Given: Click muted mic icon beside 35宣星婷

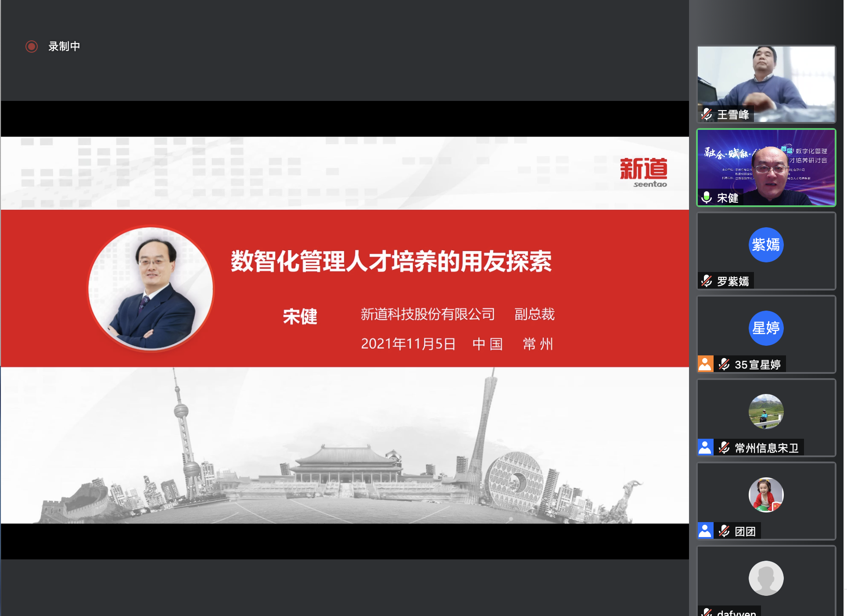Looking at the screenshot, I should (724, 364).
